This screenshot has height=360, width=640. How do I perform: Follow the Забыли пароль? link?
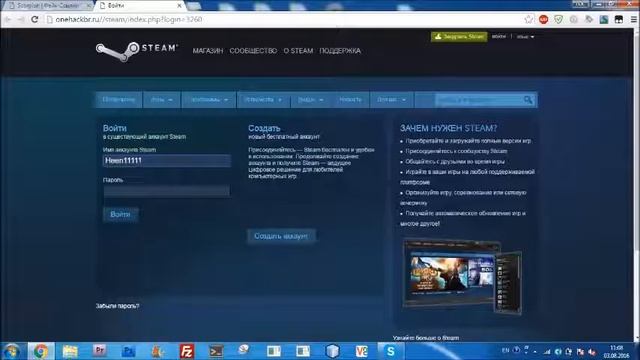click(117, 306)
